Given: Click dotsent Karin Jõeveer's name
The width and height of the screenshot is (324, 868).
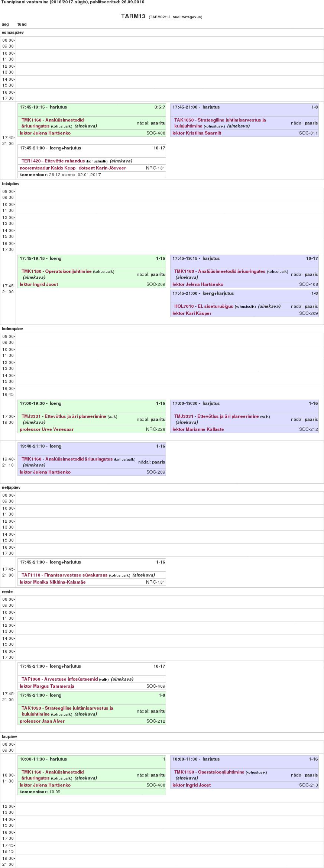Looking at the screenshot, I should pos(102,168).
